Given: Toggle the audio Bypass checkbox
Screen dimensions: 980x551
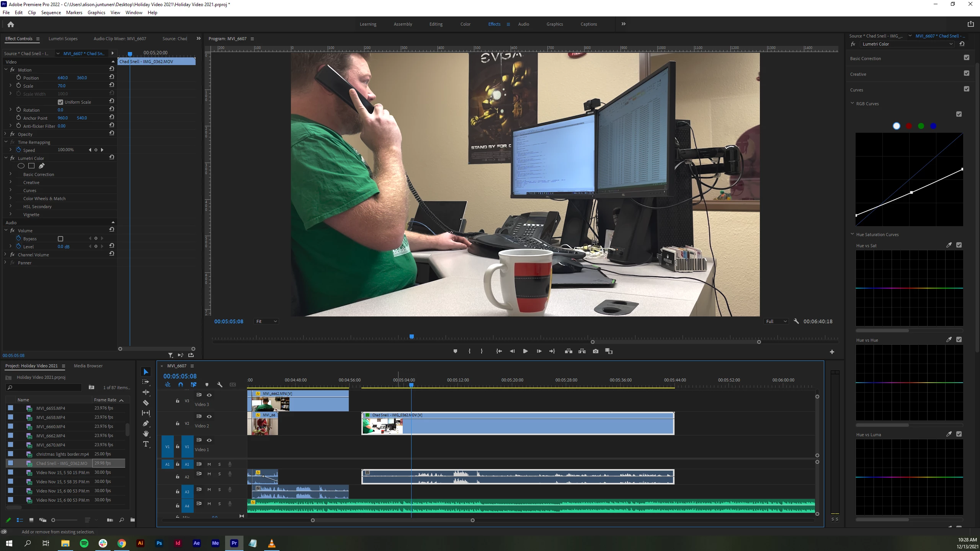Looking at the screenshot, I should [x=60, y=239].
